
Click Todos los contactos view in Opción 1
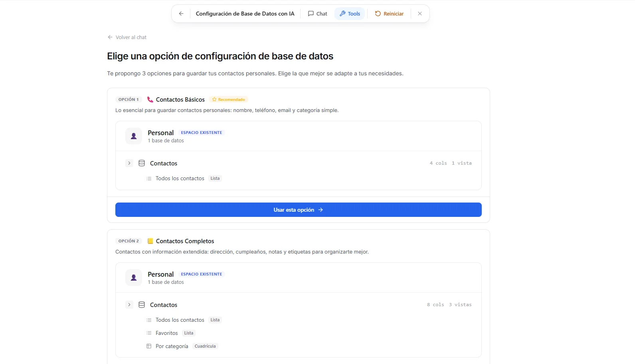pyautogui.click(x=180, y=179)
